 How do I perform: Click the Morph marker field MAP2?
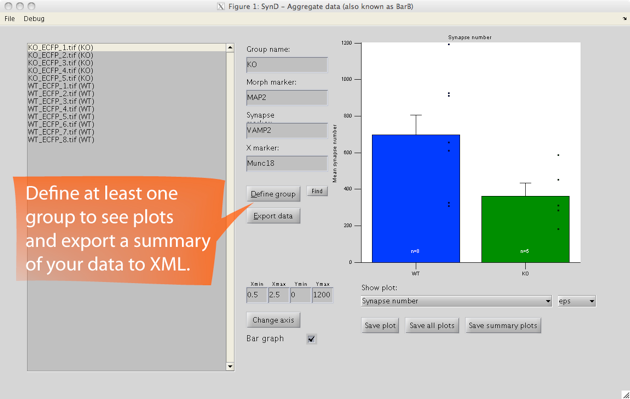[287, 98]
